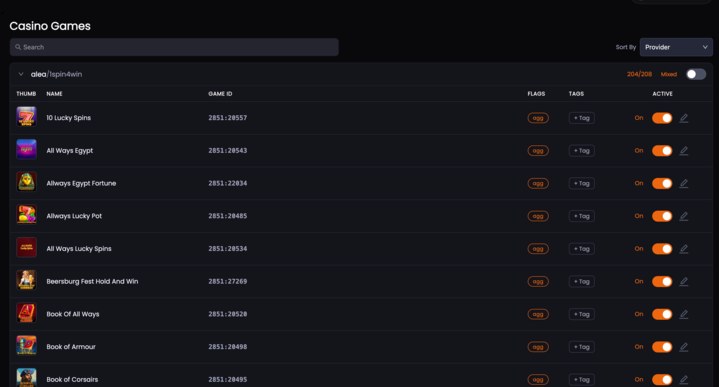The height and width of the screenshot is (387, 719).
Task: Click the pencil icon for Book Of All Ways
Action: (x=684, y=315)
